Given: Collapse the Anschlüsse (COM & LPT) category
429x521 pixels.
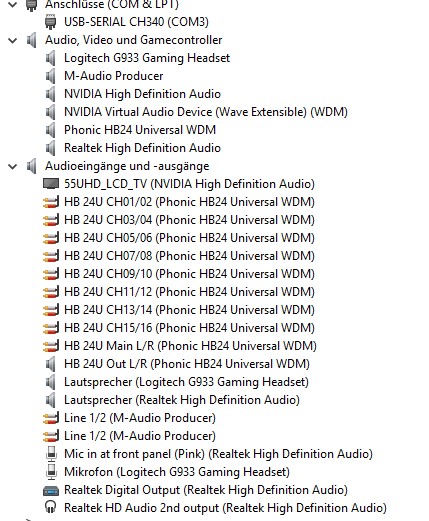Looking at the screenshot, I should tap(13, 5).
